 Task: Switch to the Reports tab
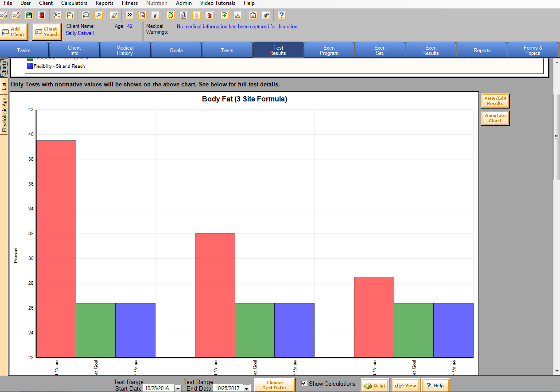click(x=482, y=50)
